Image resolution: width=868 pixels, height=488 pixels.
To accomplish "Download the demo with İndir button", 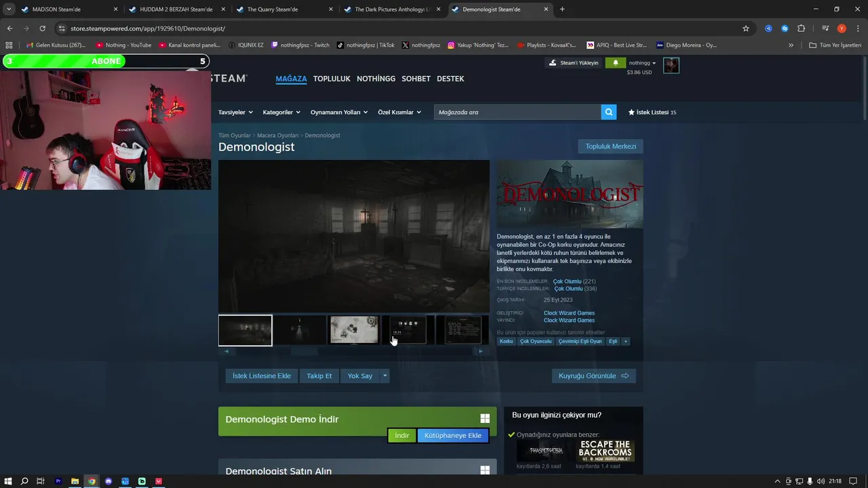I will click(402, 435).
